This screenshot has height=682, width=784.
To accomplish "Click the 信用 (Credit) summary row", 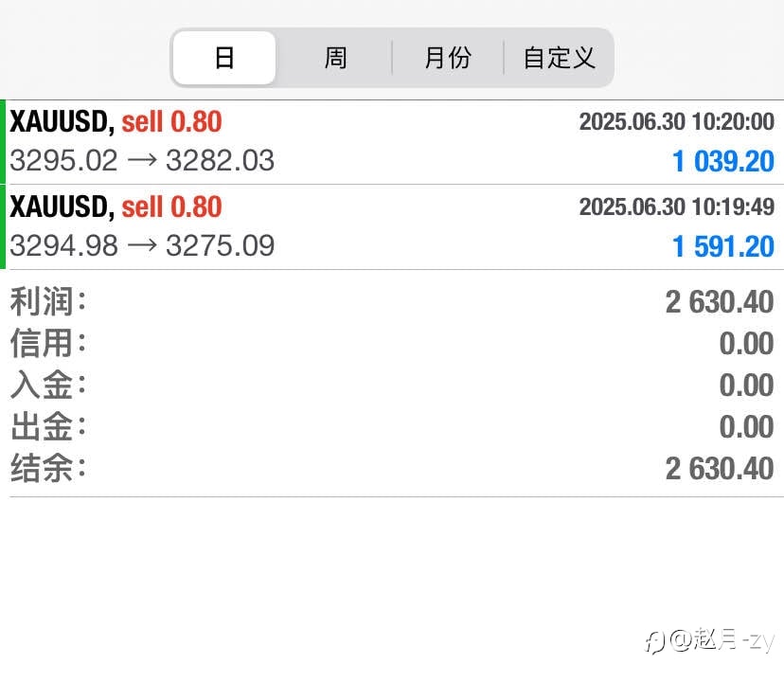I will (392, 343).
